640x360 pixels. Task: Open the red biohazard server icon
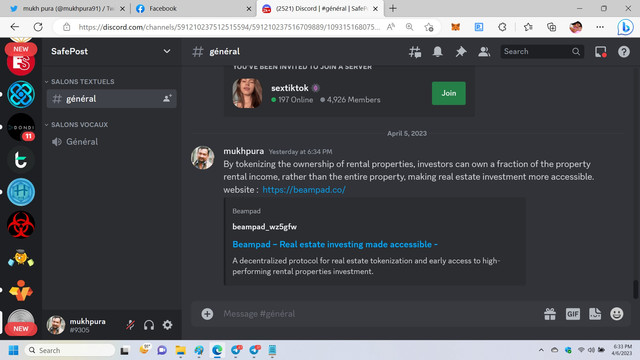[21, 224]
